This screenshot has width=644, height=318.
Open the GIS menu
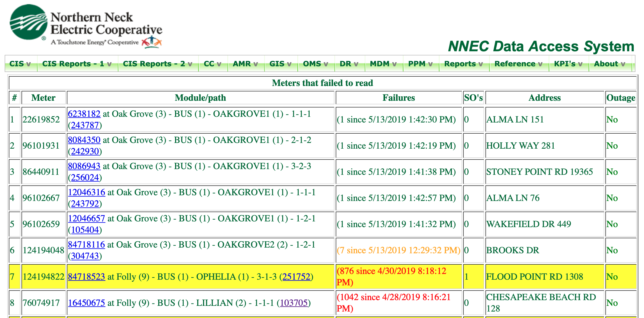tap(280, 64)
